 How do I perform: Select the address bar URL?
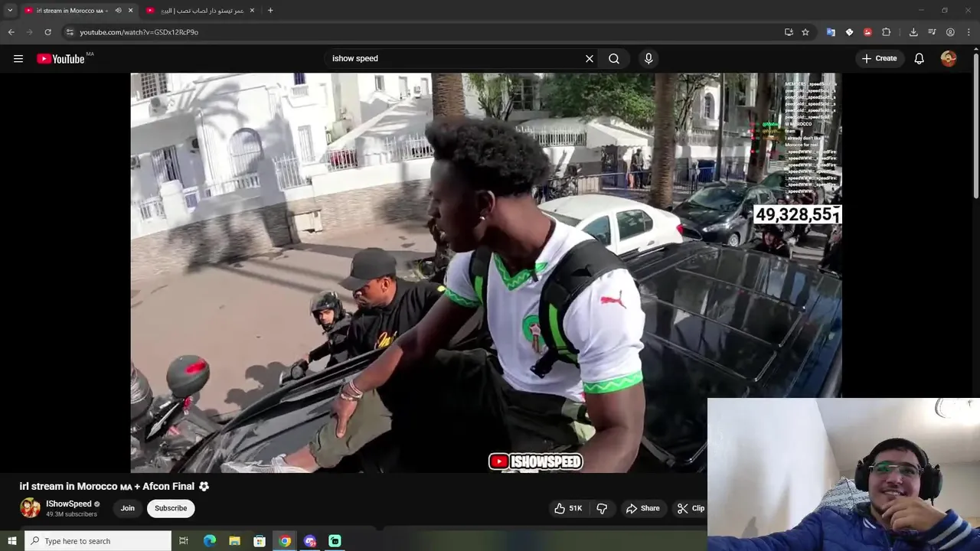139,32
